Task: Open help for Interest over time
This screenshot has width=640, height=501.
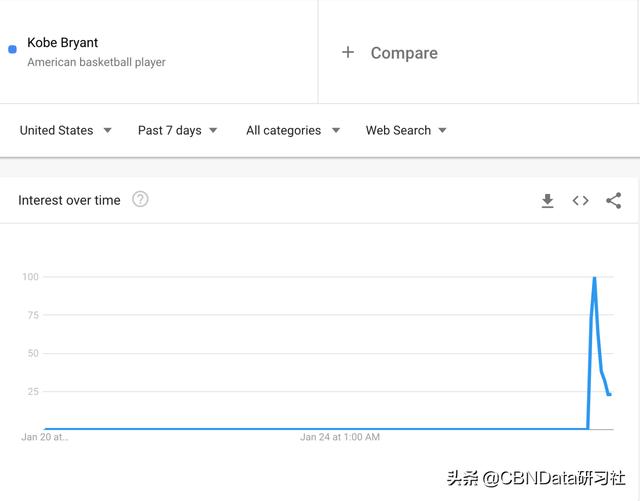Action: tap(140, 199)
